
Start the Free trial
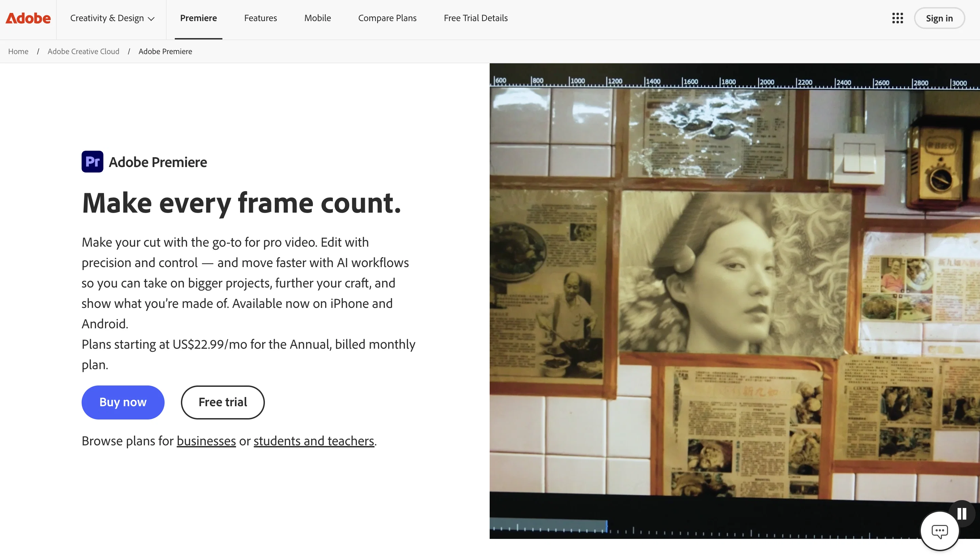[222, 402]
